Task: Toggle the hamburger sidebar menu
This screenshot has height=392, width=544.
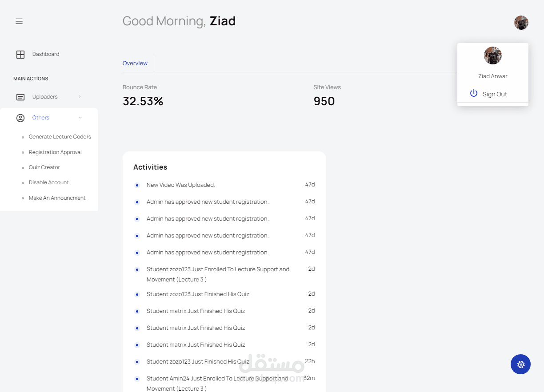Action: [19, 21]
